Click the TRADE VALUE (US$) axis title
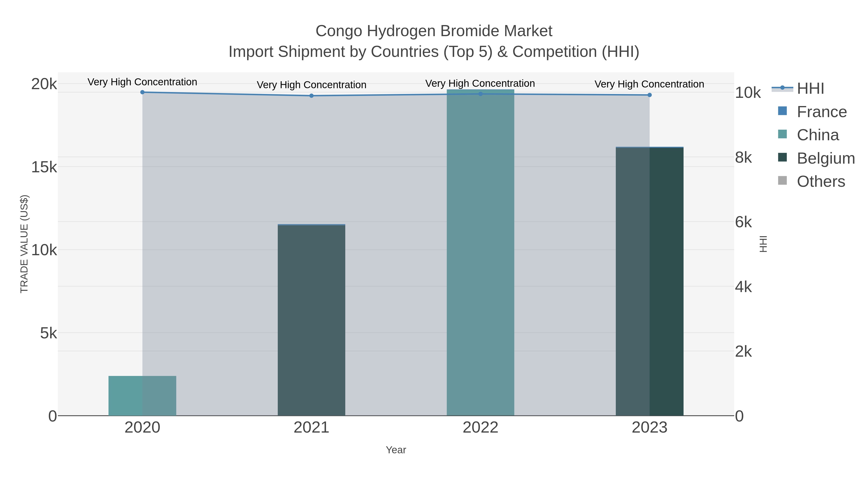This screenshot has height=488, width=868. coord(24,244)
